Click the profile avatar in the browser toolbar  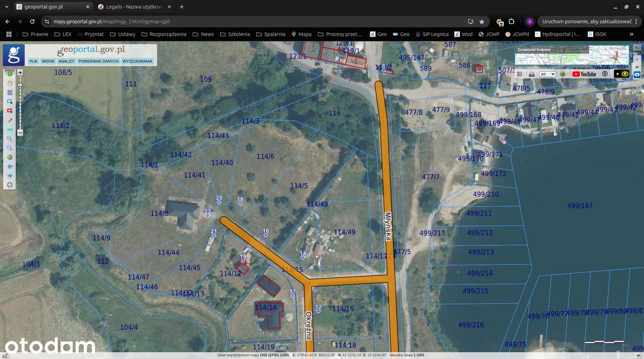tap(529, 22)
